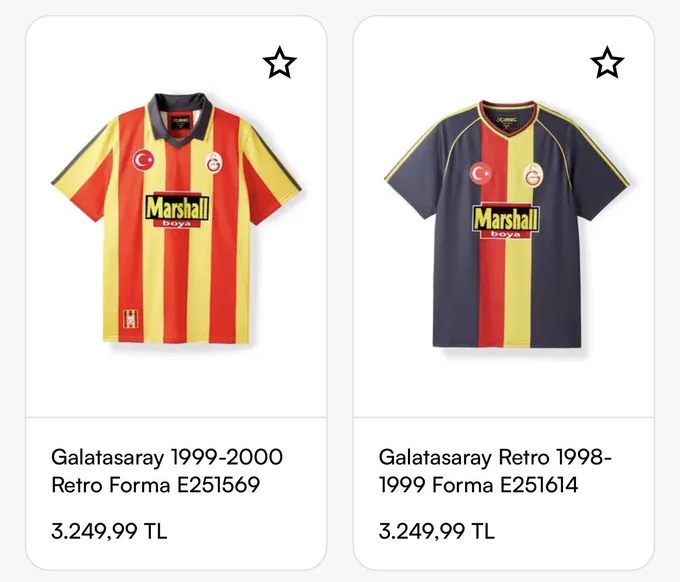
Task: Click the small hem patch on striped jersey
Action: 129,321
